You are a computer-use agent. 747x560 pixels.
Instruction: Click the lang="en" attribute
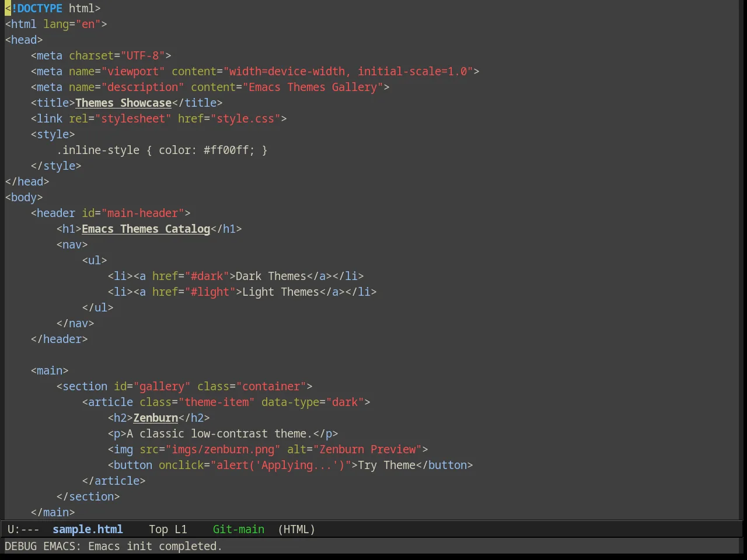(72, 24)
